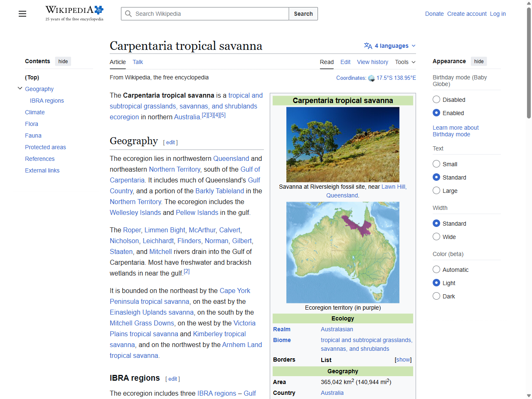Hide the Appearance panel

click(x=479, y=61)
